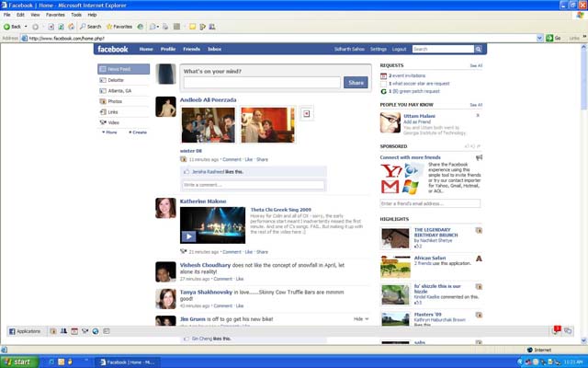Click the Go button beside the address bar
The width and height of the screenshot is (588, 368).
[553, 38]
